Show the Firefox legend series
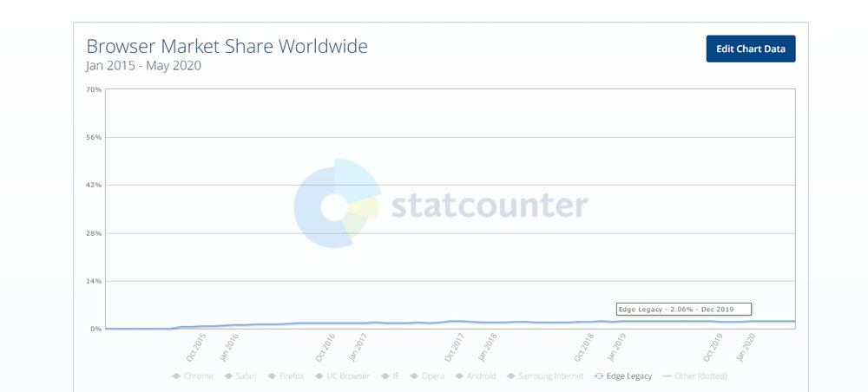This screenshot has width=868, height=392. pos(286,376)
